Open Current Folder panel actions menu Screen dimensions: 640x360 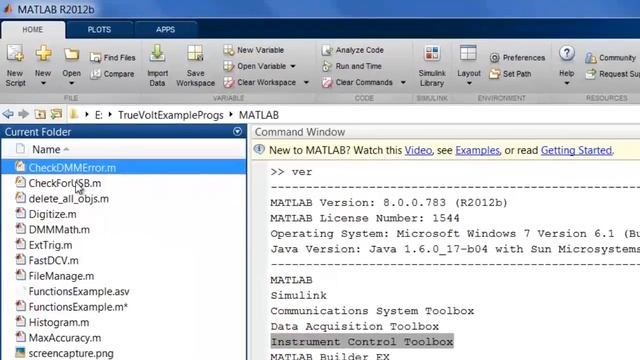click(237, 131)
